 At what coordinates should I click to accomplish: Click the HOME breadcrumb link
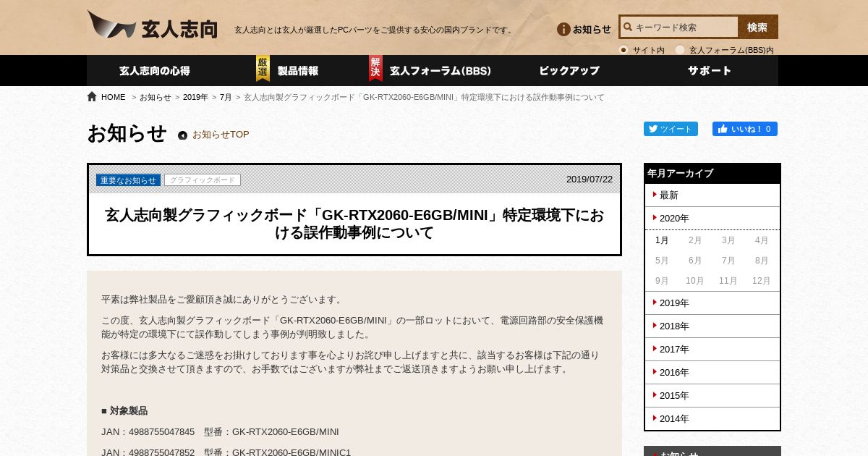pos(113,97)
